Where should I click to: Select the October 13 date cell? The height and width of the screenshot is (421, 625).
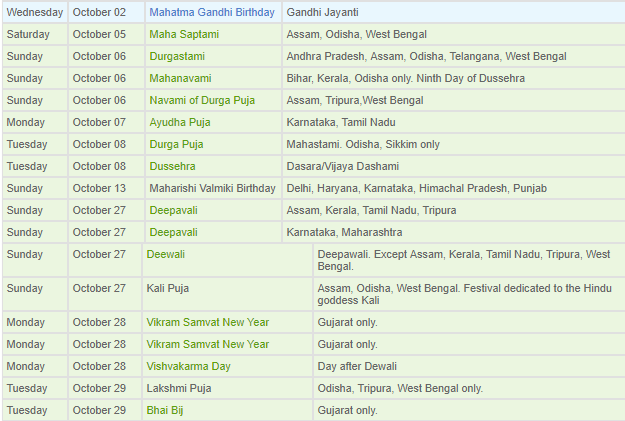click(x=106, y=188)
